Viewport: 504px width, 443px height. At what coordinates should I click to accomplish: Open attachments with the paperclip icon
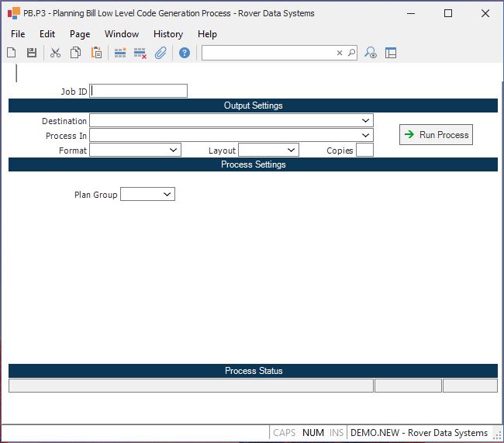pyautogui.click(x=161, y=53)
